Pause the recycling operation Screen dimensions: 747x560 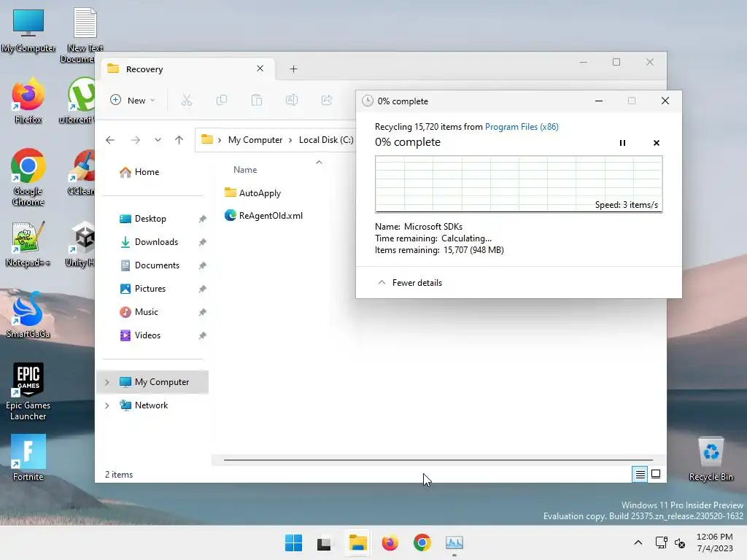click(622, 143)
